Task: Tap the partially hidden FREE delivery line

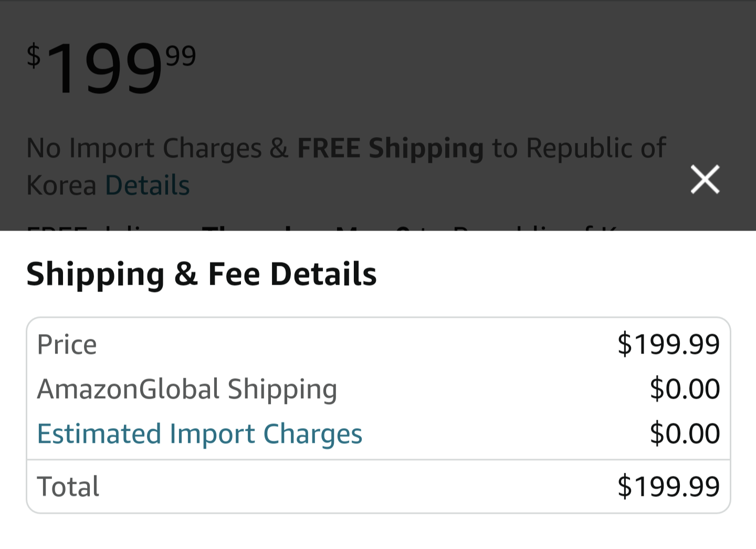Action: [x=315, y=227]
